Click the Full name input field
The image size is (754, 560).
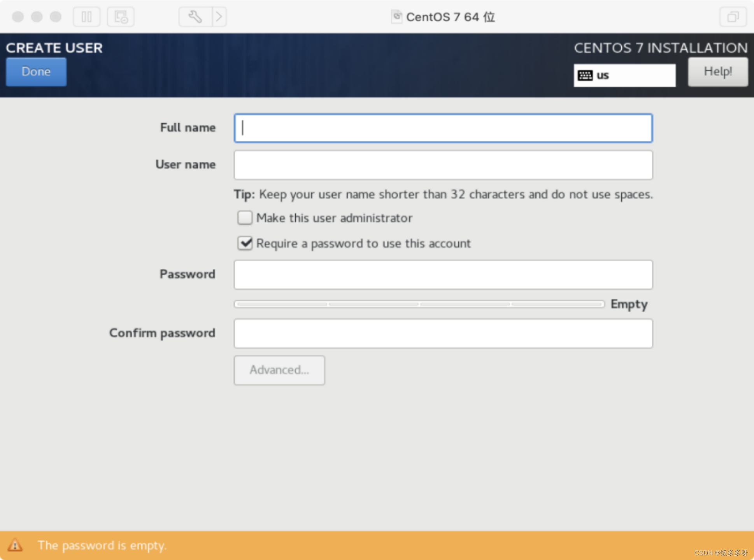pyautogui.click(x=443, y=128)
